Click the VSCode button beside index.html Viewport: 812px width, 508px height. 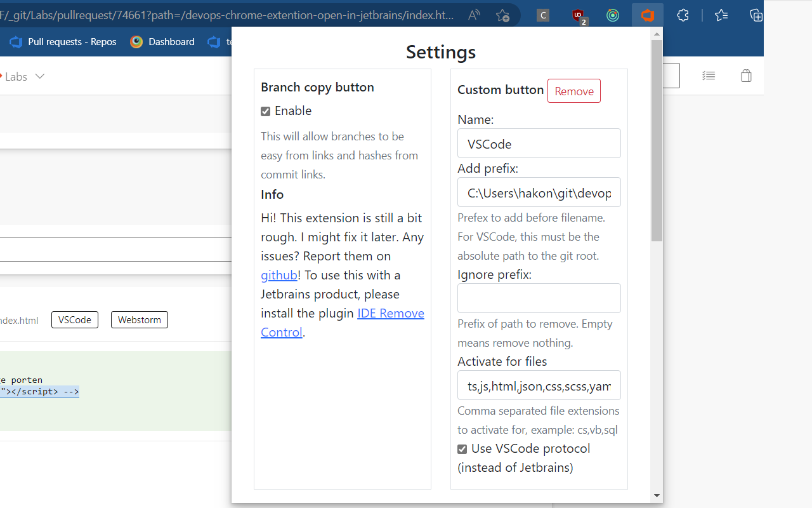coord(75,319)
